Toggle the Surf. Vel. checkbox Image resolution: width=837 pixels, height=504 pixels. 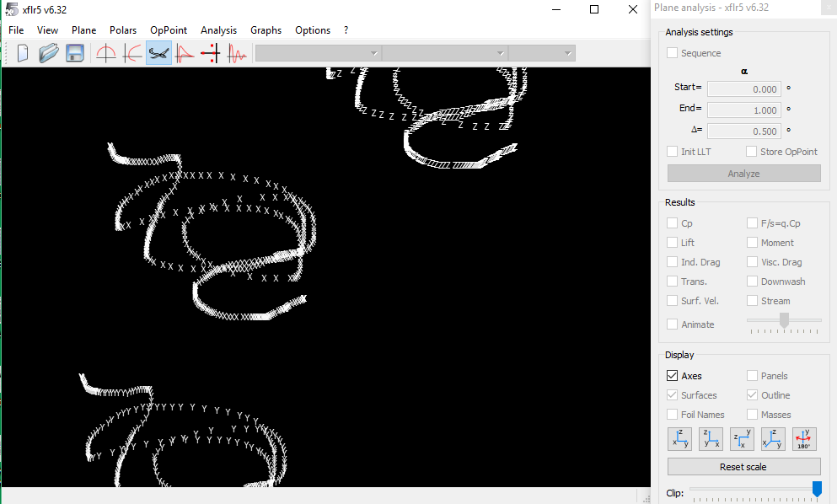tap(672, 301)
